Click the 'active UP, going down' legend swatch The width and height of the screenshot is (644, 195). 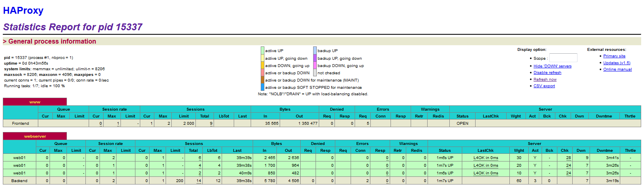pos(263,58)
